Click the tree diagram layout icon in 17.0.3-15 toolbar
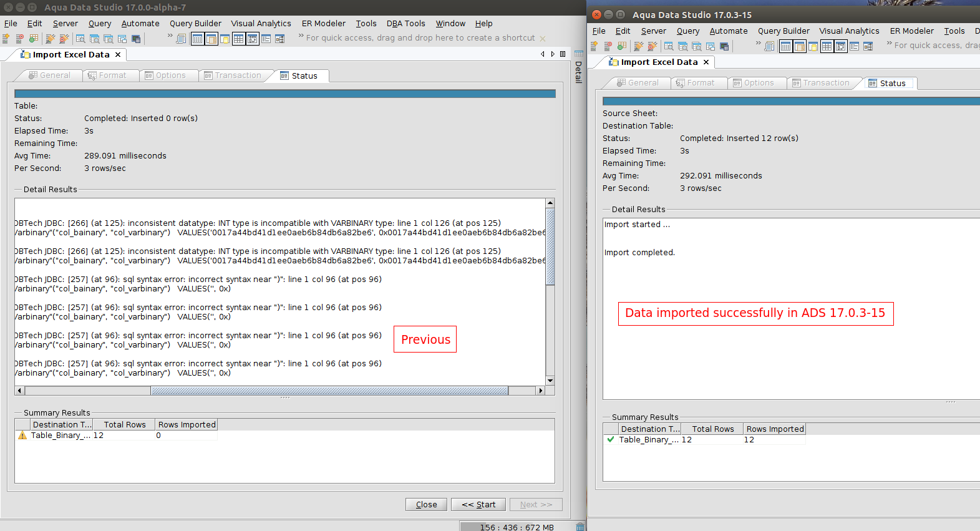Screen dimensions: 980x531 (x=868, y=46)
